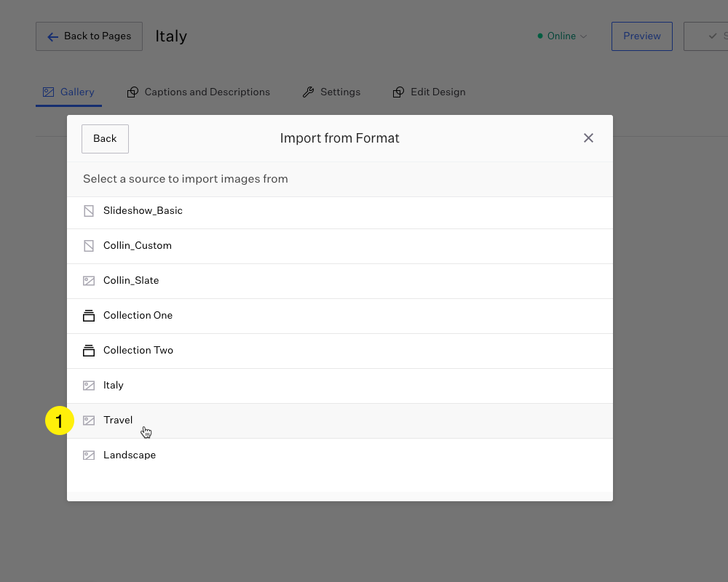Click the gallery icon beside Italy
Screen dimensions: 728x582
click(x=89, y=386)
